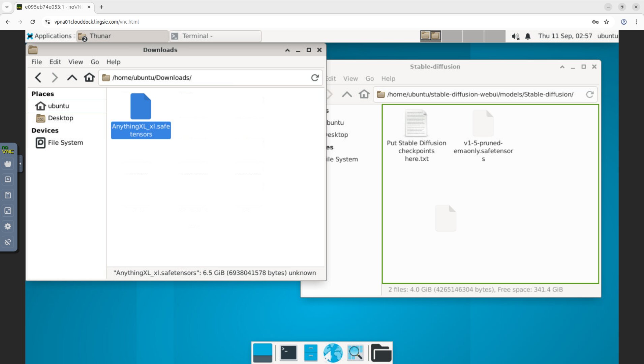Roll up the Downloads window title arrow
The width and height of the screenshot is (644, 364).
click(x=287, y=50)
